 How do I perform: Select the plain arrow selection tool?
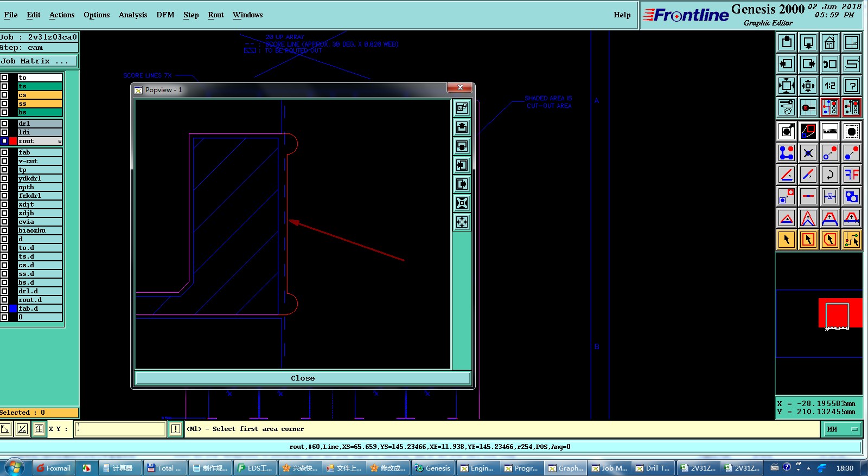(787, 240)
